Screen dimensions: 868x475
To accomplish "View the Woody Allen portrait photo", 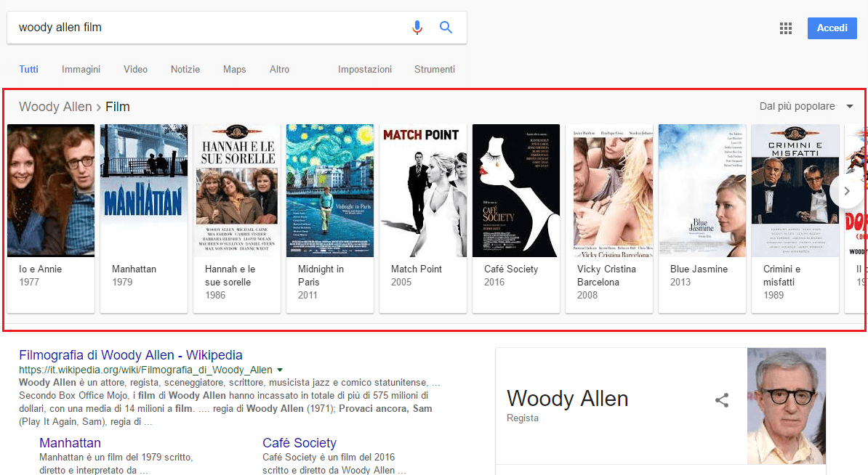I will tap(786, 406).
